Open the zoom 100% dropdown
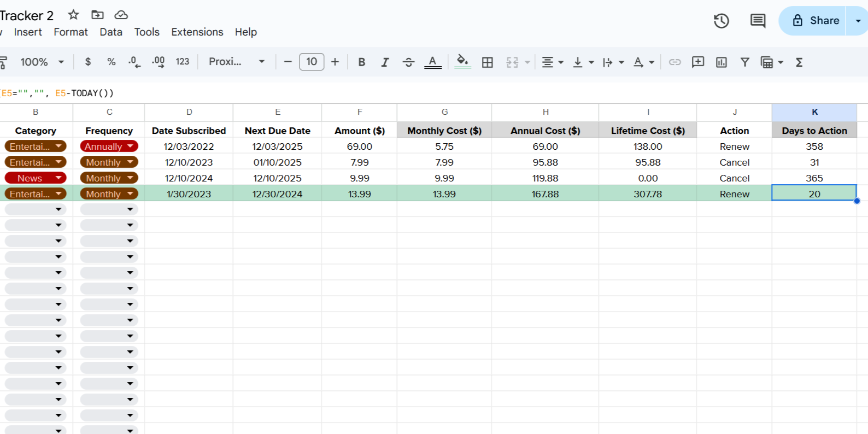 [42, 62]
